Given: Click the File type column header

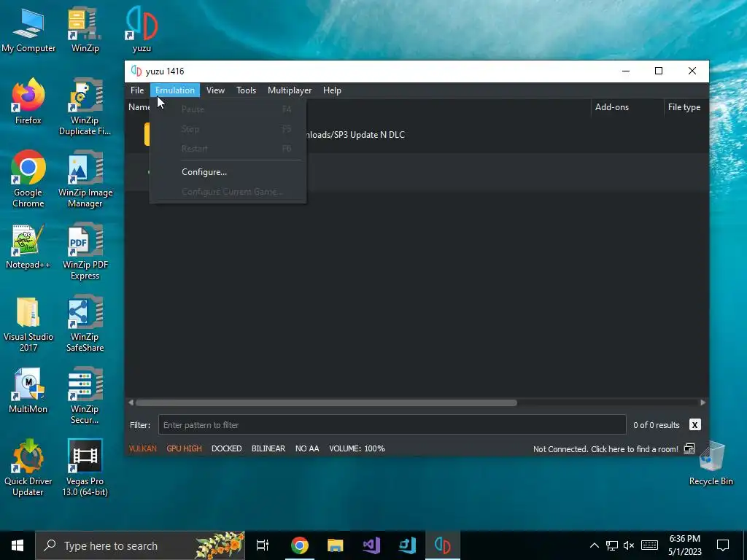Looking at the screenshot, I should point(686,107).
